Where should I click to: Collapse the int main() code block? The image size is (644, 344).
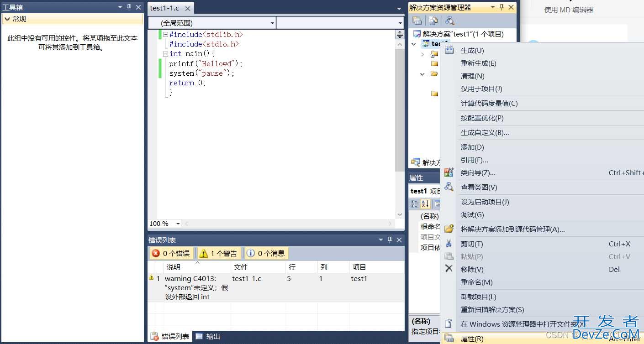(165, 54)
